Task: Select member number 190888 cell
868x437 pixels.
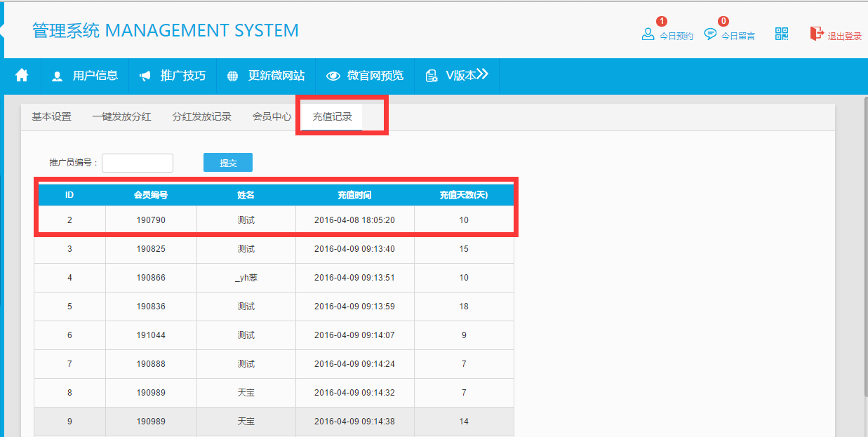Action: click(151, 364)
